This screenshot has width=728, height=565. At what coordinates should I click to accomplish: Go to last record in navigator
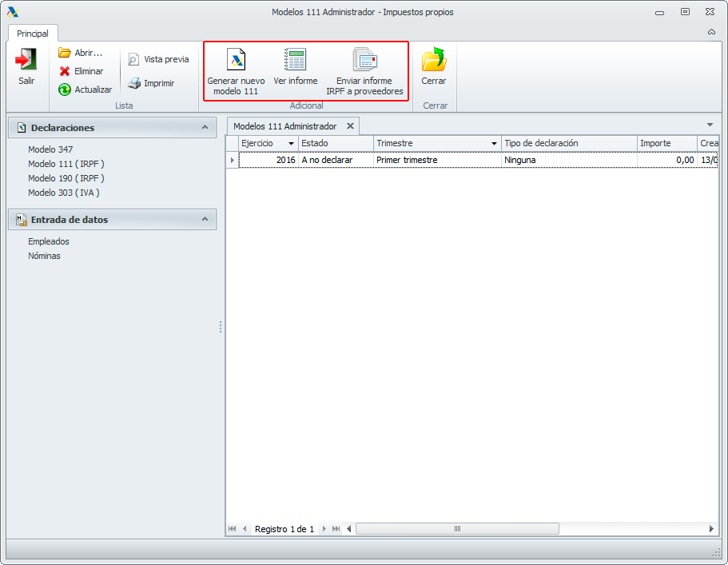[336, 529]
